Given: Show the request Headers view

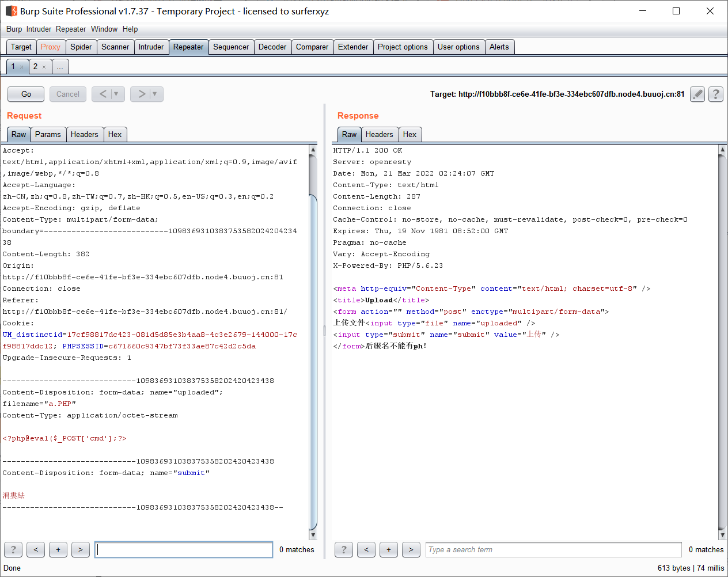Looking at the screenshot, I should point(85,134).
